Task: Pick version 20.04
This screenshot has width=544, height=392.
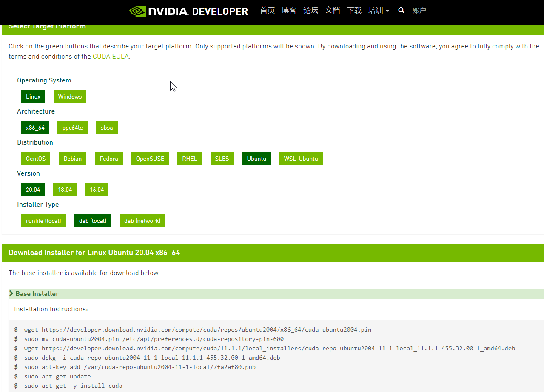Action: click(33, 190)
